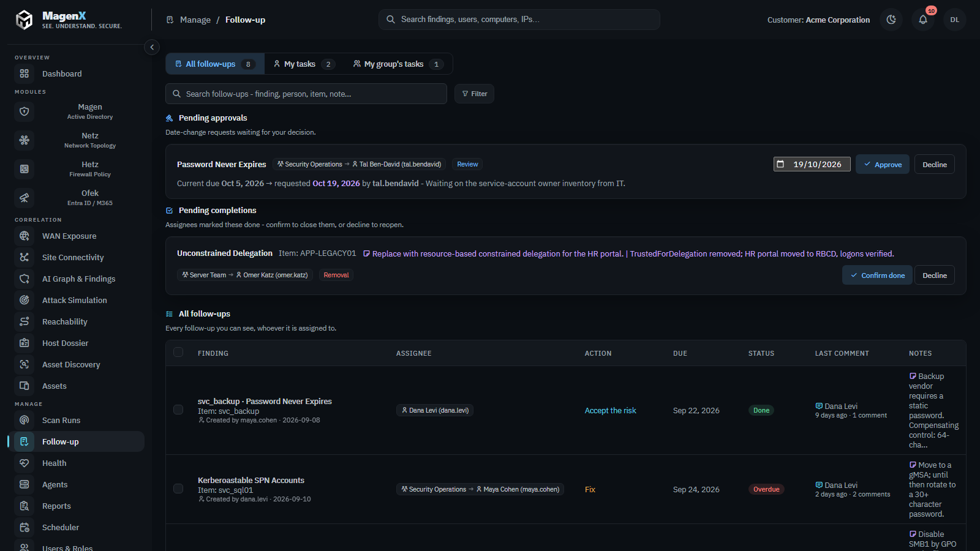Viewport: 980px width, 551px height.
Task: Focus the global search findings box
Action: tap(519, 20)
